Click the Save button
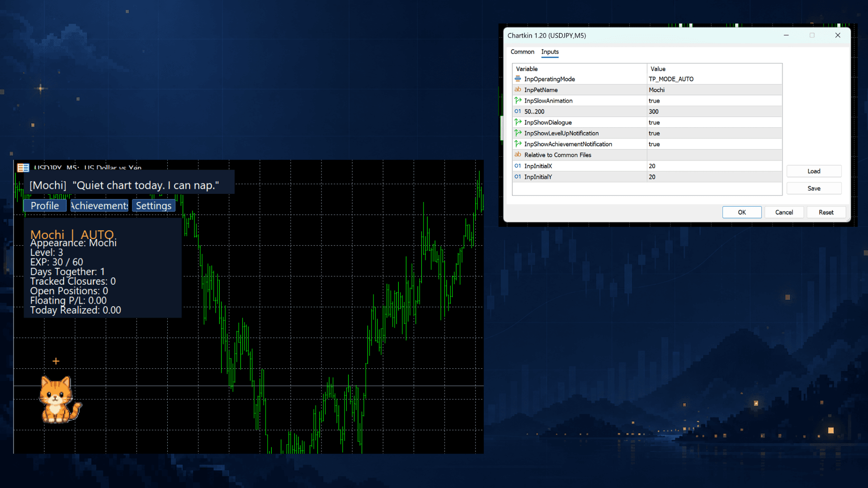Viewport: 868px width, 488px height. pyautogui.click(x=814, y=188)
